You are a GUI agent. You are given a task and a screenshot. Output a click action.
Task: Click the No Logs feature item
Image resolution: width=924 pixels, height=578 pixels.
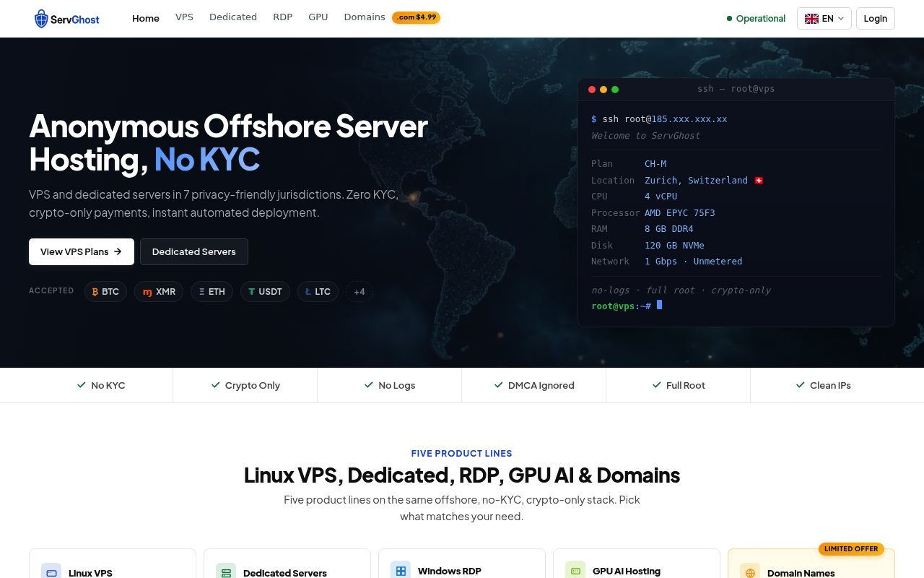[390, 385]
